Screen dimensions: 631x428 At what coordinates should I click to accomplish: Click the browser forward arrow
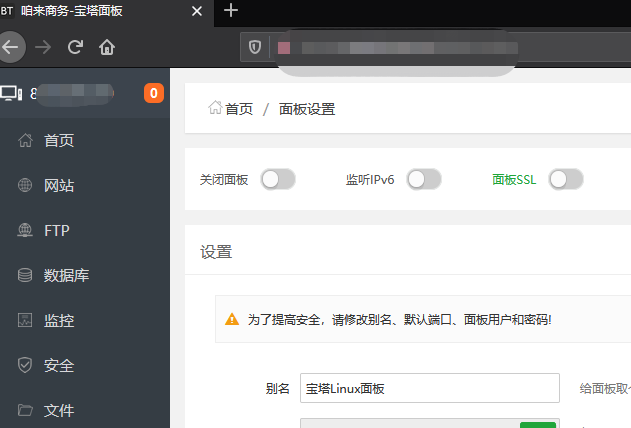click(x=43, y=47)
